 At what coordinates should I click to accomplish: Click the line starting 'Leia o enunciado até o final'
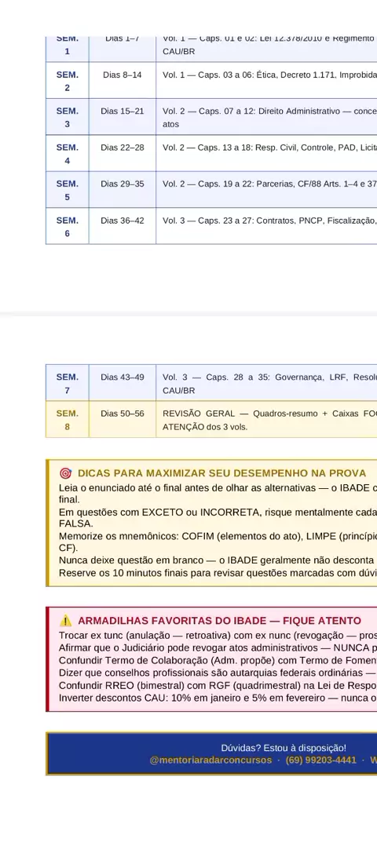tap(218, 493)
